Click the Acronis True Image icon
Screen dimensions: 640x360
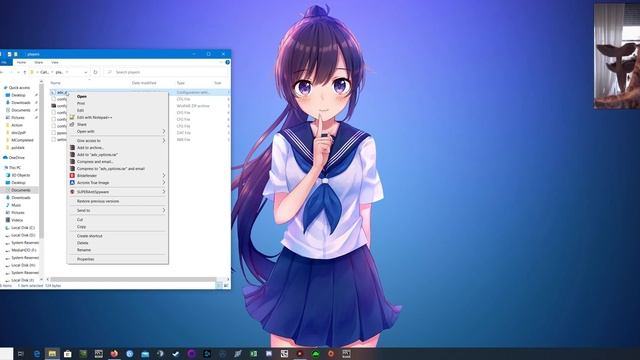(72, 183)
